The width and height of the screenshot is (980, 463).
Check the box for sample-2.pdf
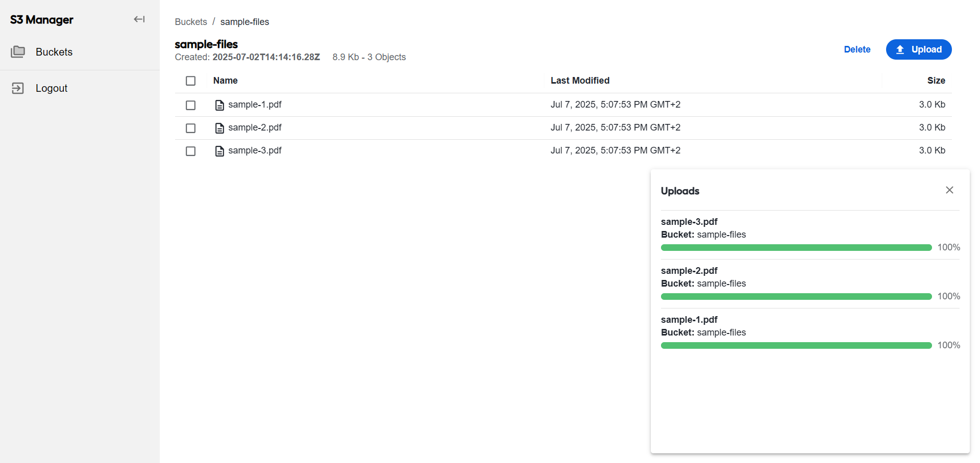[190, 128]
